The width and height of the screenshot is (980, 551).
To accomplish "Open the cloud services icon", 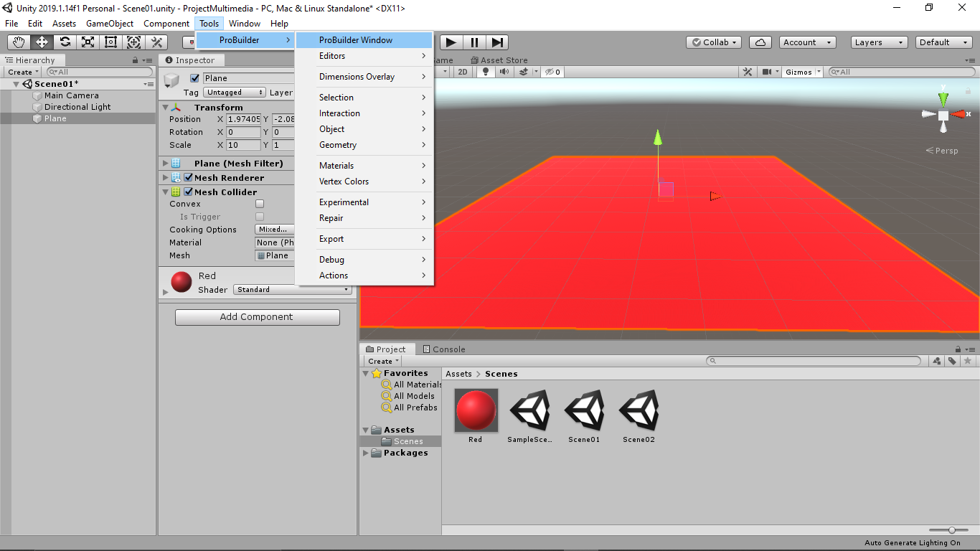I will [760, 42].
